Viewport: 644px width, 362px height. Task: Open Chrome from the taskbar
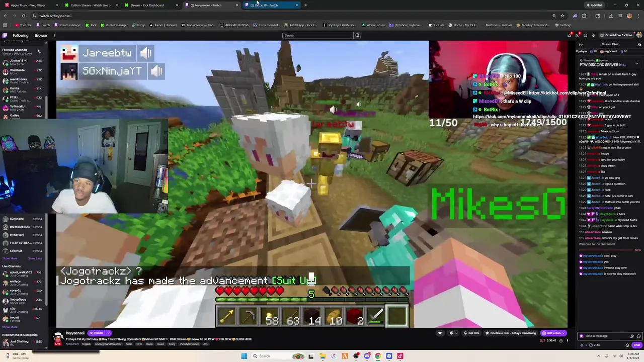point(378,356)
